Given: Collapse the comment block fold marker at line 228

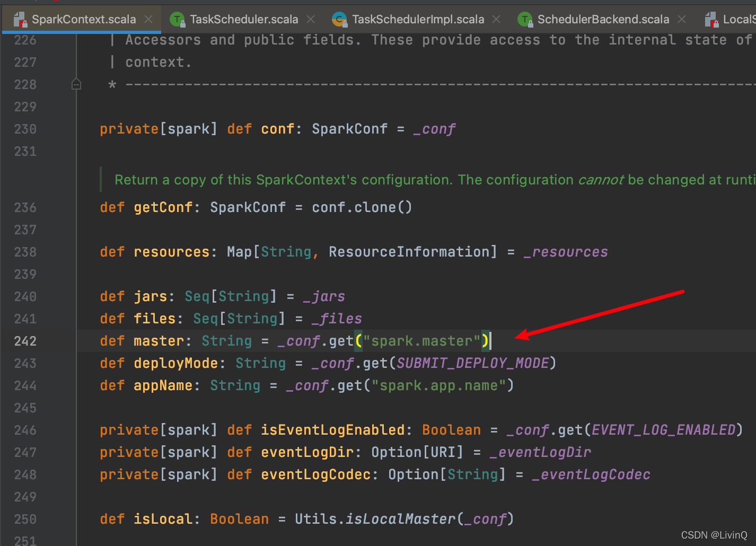Looking at the screenshot, I should click(x=76, y=84).
